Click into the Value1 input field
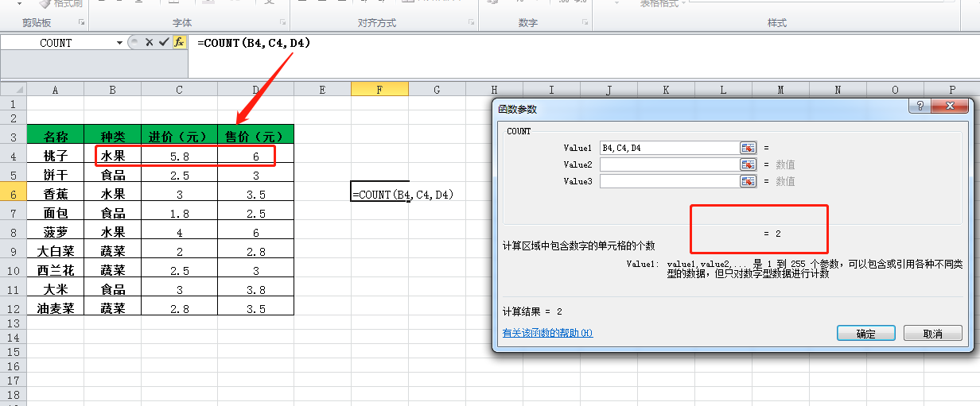 pos(669,148)
